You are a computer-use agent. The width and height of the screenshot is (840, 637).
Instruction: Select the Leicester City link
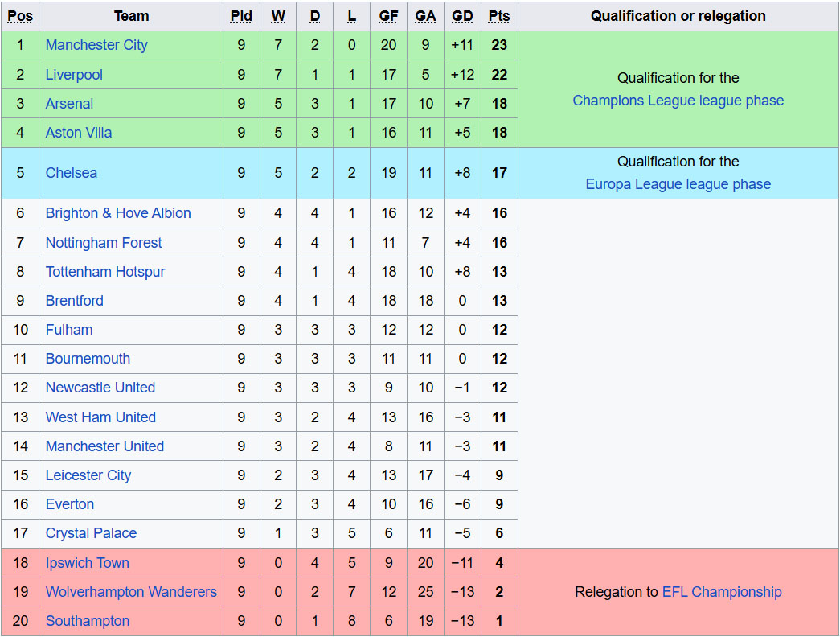click(x=88, y=475)
